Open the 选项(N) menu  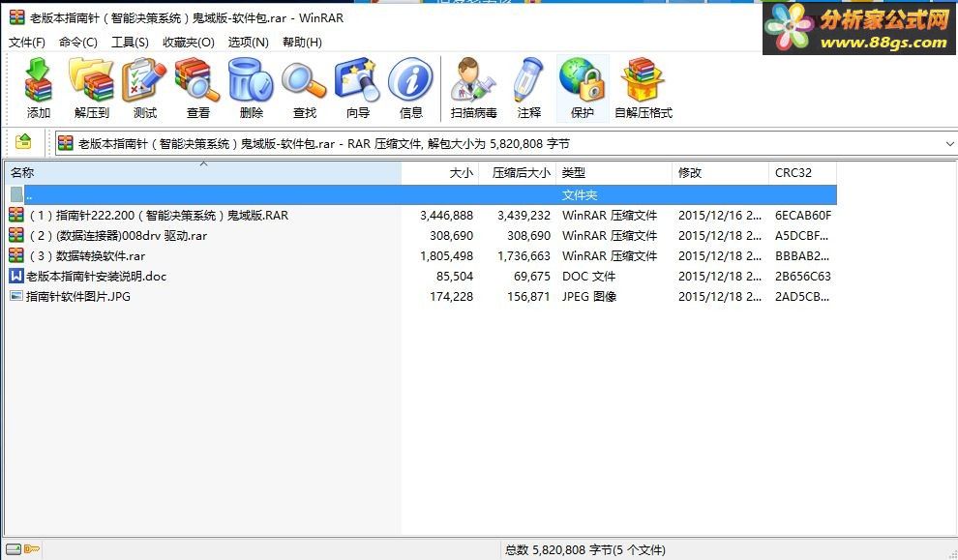(248, 43)
